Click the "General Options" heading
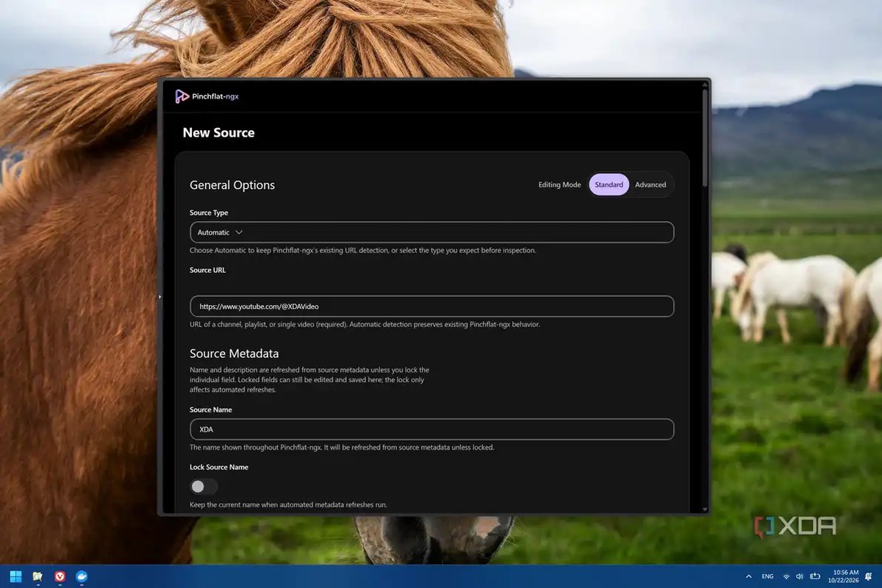 click(x=232, y=185)
